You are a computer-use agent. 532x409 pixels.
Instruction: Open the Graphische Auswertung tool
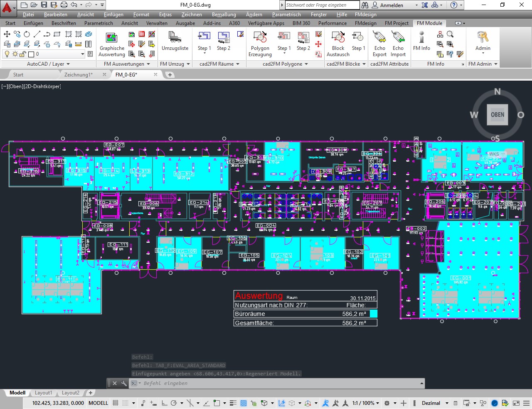coord(111,44)
